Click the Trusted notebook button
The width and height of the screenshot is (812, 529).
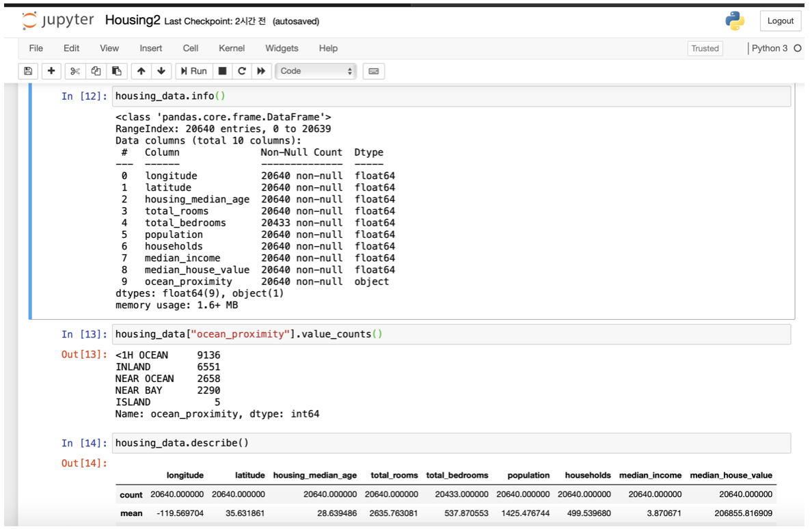[x=705, y=48]
